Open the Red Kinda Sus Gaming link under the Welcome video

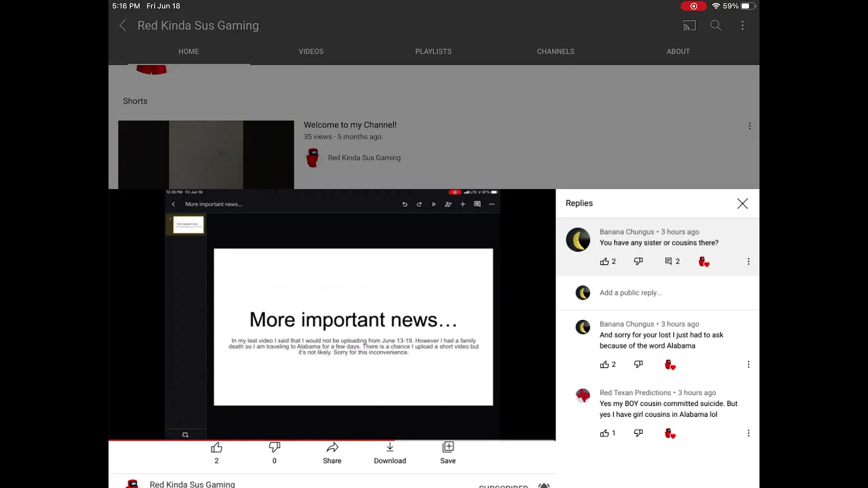click(x=364, y=158)
